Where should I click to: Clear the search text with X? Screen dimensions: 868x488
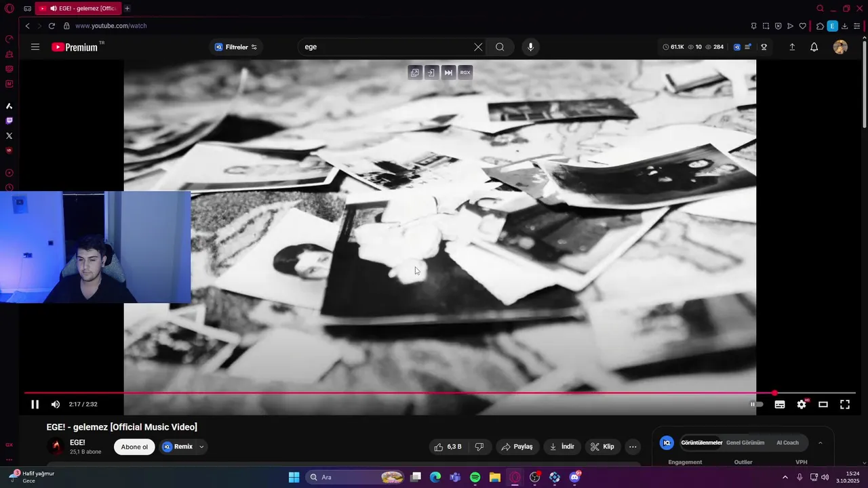tap(478, 47)
